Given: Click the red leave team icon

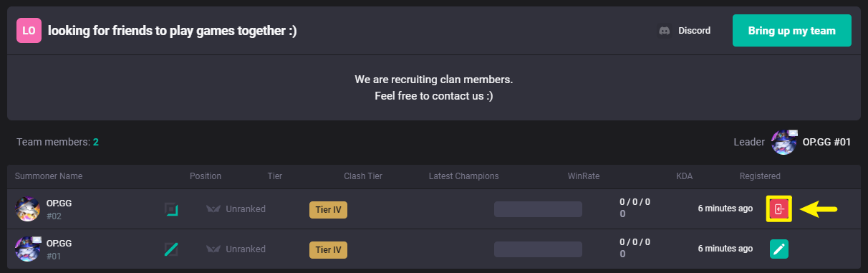Looking at the screenshot, I should (x=779, y=209).
